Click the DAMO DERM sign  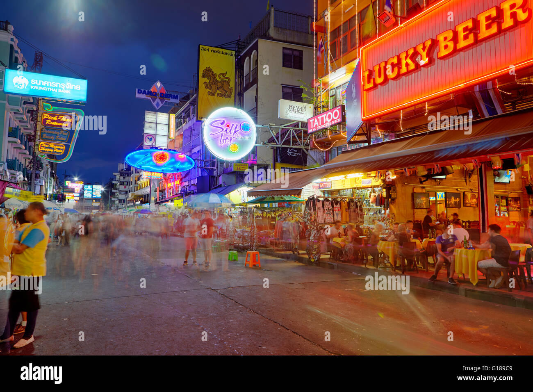pos(157,95)
